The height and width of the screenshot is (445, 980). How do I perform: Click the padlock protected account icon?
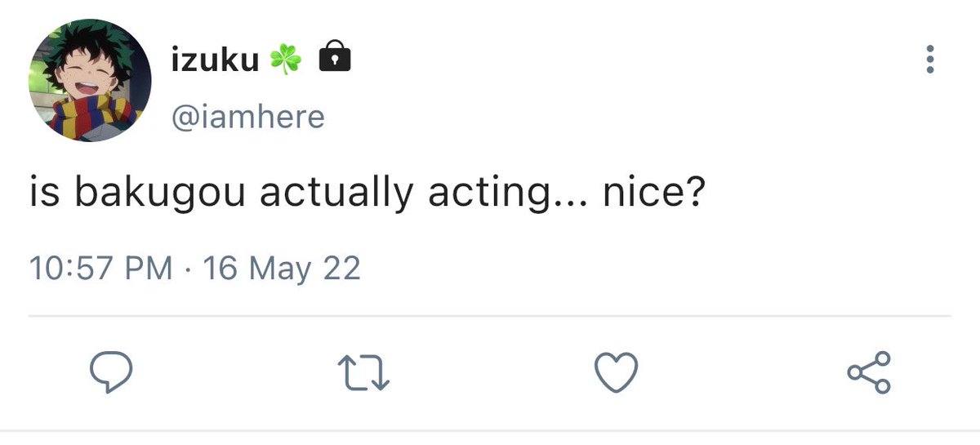(x=333, y=58)
